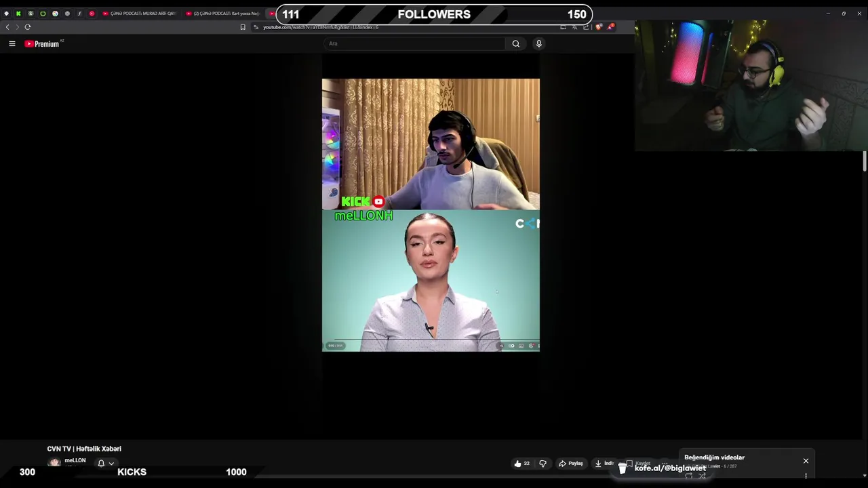The height and width of the screenshot is (488, 868).
Task: Click the page scrollbar down arrow
Action: (864, 476)
